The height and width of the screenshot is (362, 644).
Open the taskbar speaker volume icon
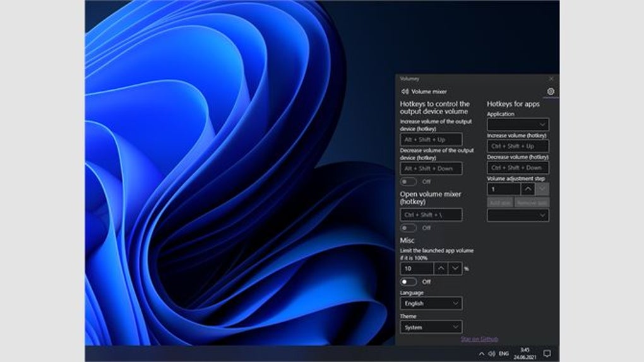(492, 353)
